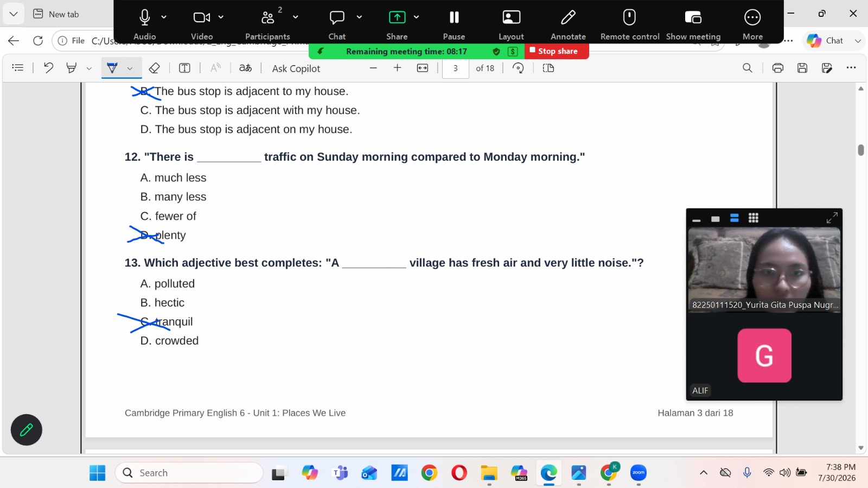The width and height of the screenshot is (868, 488).
Task: Click the vertical scrollbar thumb of the PDF
Action: click(x=861, y=150)
